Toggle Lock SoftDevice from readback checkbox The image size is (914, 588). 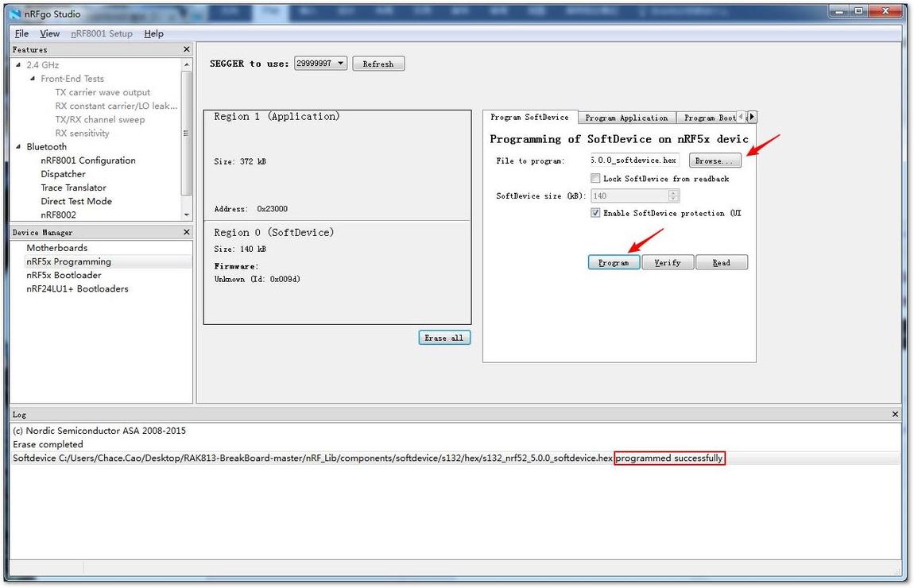595,178
